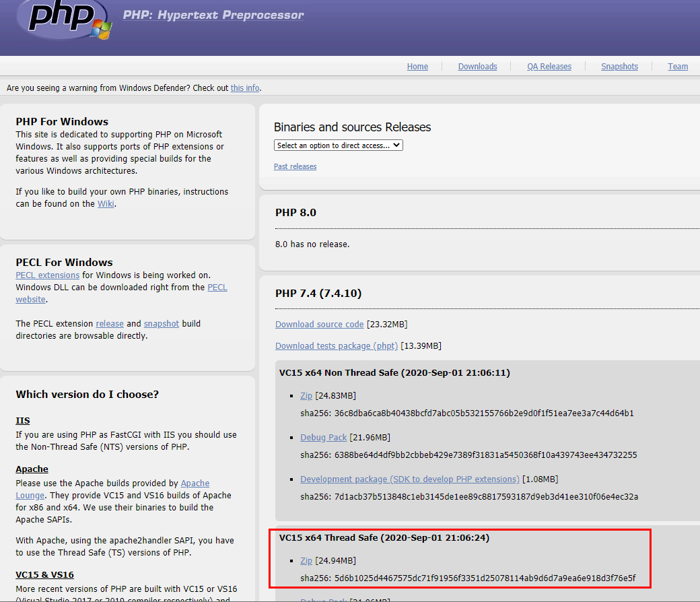Open the Downloads menu item
The height and width of the screenshot is (602, 700).
[x=477, y=66]
